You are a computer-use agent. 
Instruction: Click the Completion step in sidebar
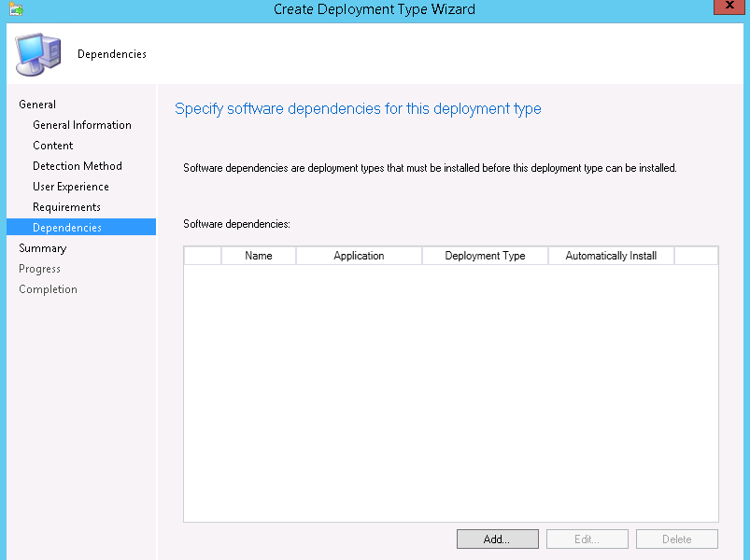pyautogui.click(x=49, y=289)
